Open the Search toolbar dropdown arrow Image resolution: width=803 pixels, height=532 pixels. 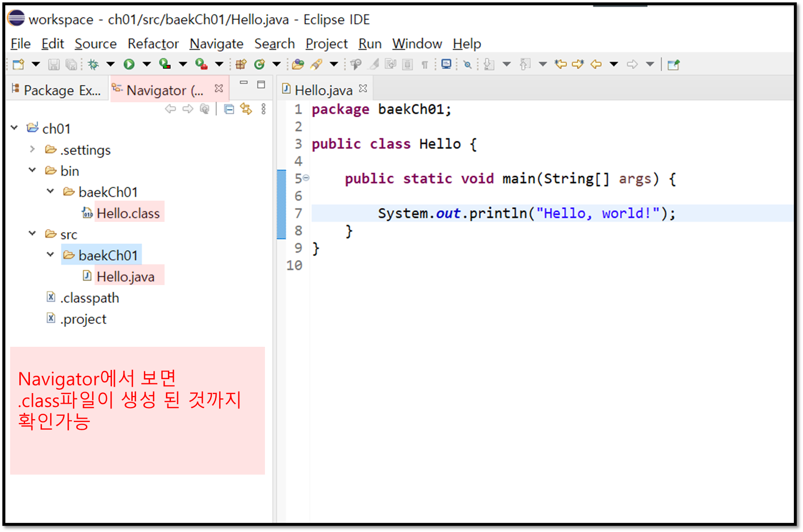pyautogui.click(x=333, y=64)
